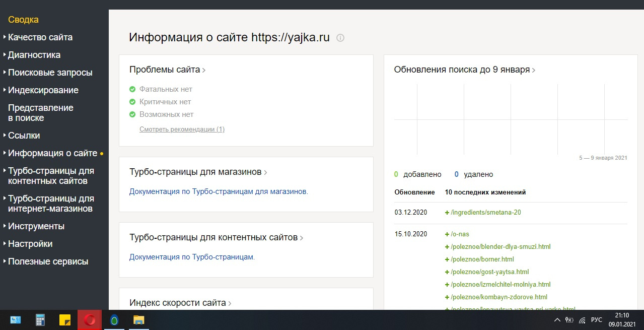Click the battery status tray icon
The image size is (644, 330).
(x=570, y=320)
